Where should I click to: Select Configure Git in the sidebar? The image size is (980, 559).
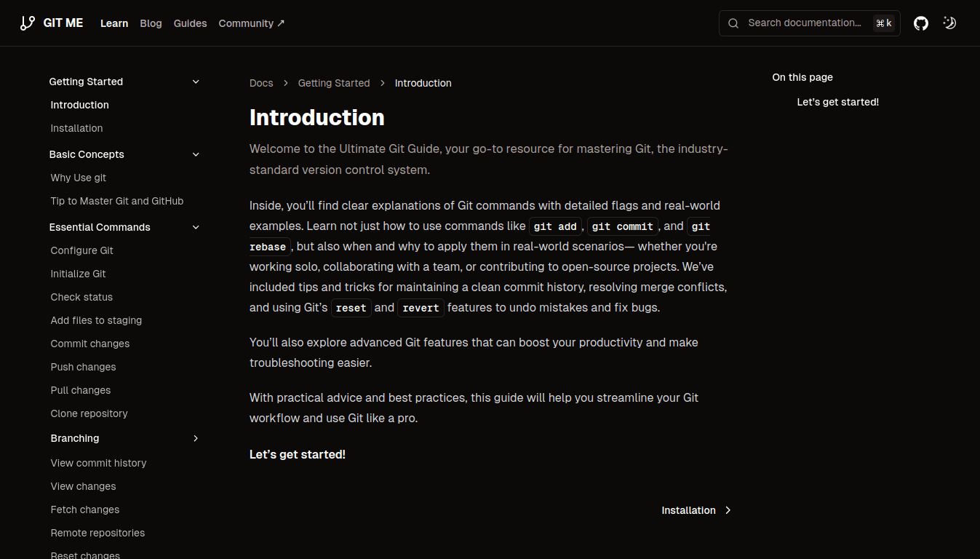pyautogui.click(x=81, y=250)
